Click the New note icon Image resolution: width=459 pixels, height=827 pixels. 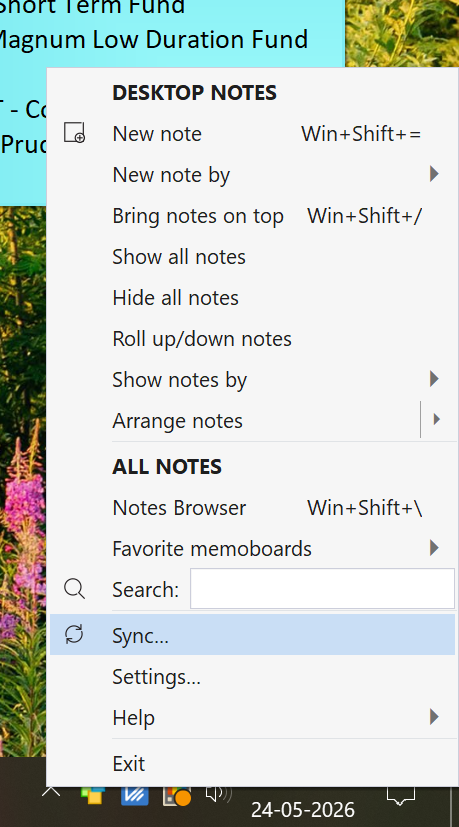[x=74, y=132]
